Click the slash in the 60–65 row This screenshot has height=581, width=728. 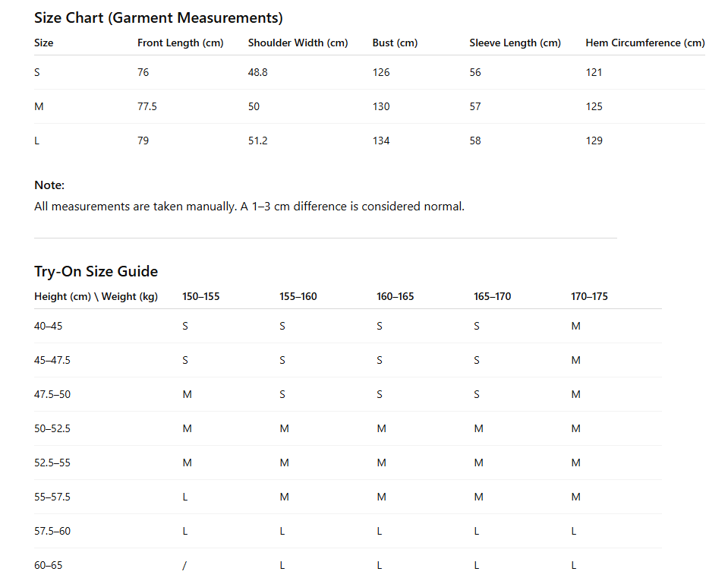pyautogui.click(x=184, y=565)
